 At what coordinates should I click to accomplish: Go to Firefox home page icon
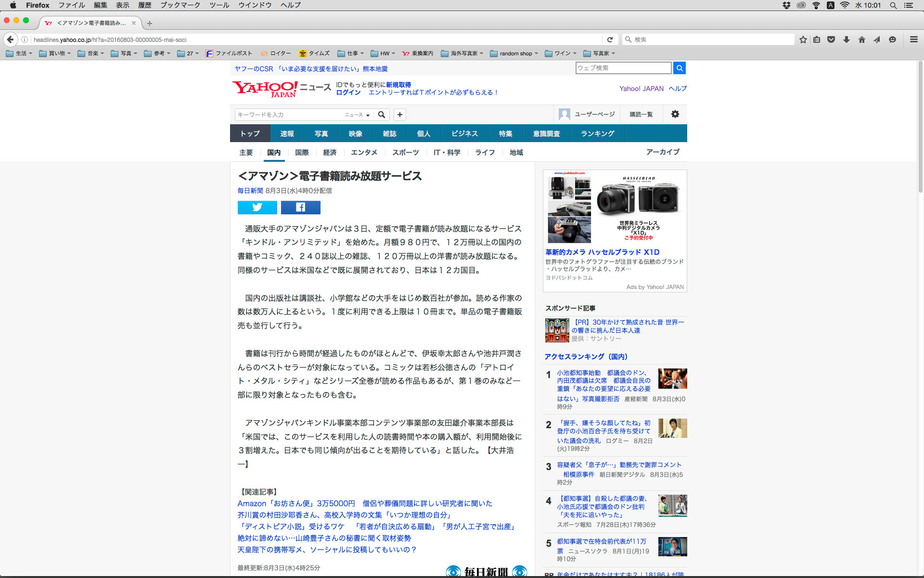[861, 39]
